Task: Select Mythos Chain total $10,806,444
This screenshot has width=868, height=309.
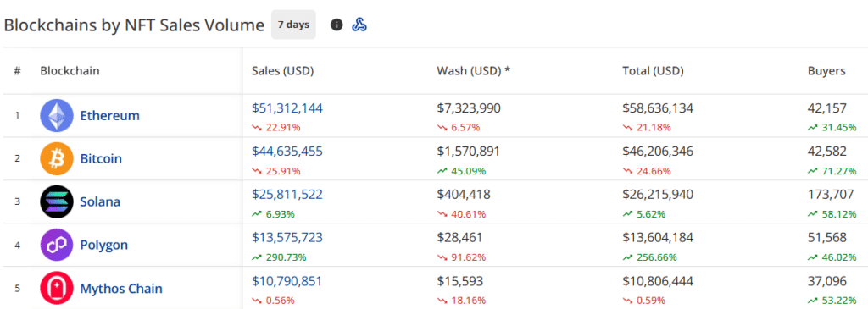Action: point(658,281)
